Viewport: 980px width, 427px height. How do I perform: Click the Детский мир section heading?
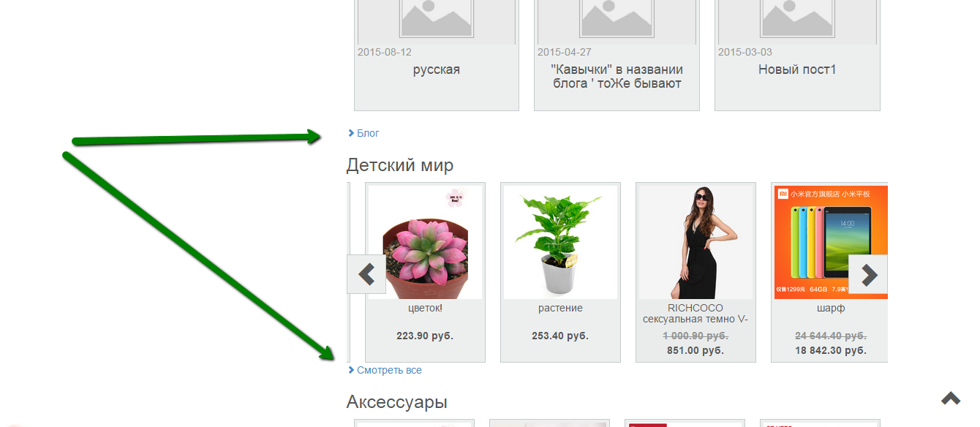(x=400, y=165)
